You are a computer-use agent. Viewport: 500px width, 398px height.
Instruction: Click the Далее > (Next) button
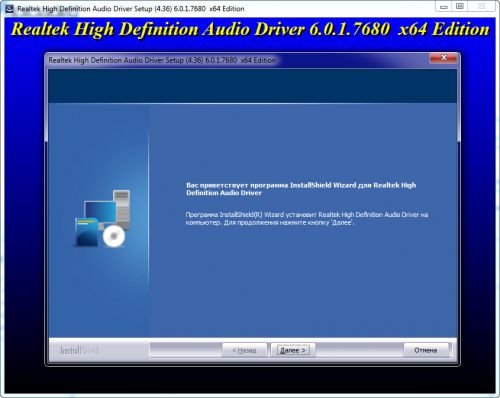(293, 350)
